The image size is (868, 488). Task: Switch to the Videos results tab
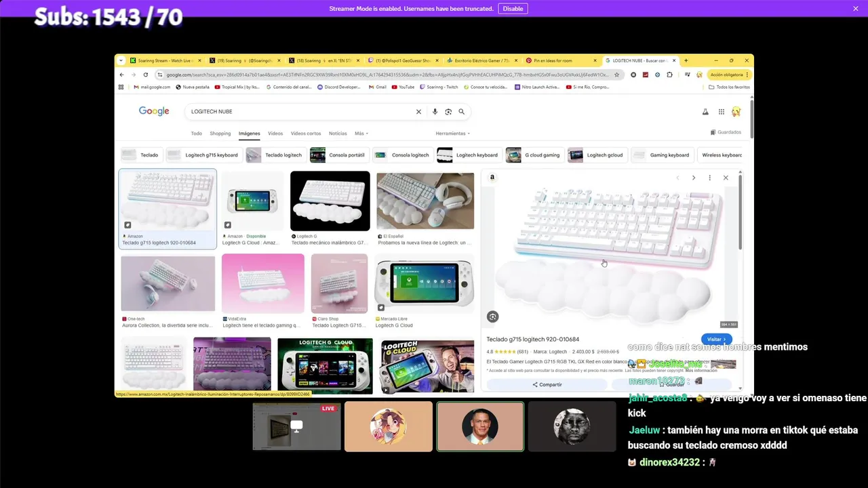(x=275, y=134)
